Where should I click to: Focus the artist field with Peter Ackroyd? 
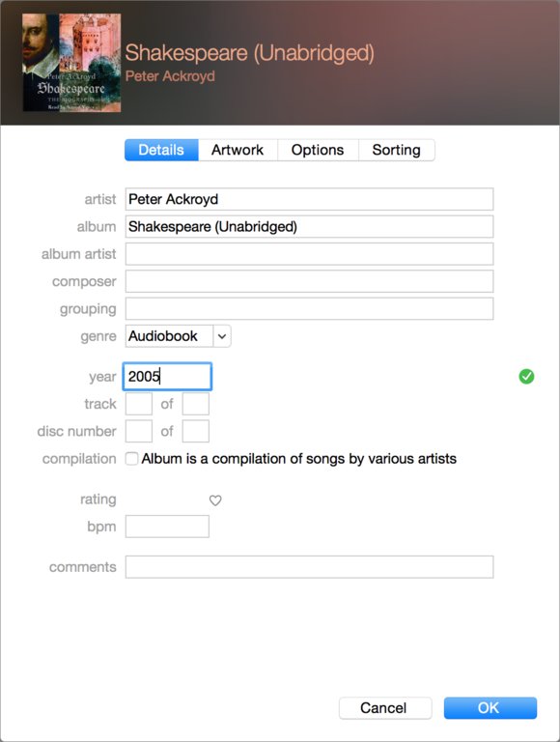(x=309, y=199)
